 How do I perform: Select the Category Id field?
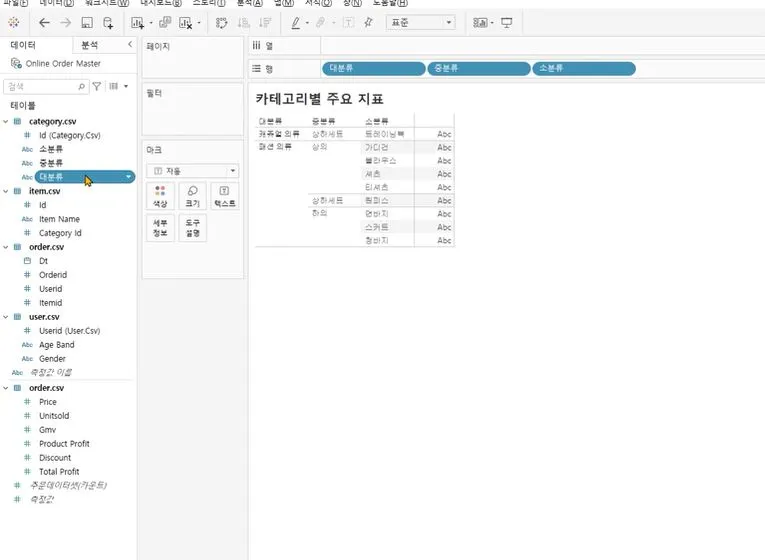tap(60, 233)
